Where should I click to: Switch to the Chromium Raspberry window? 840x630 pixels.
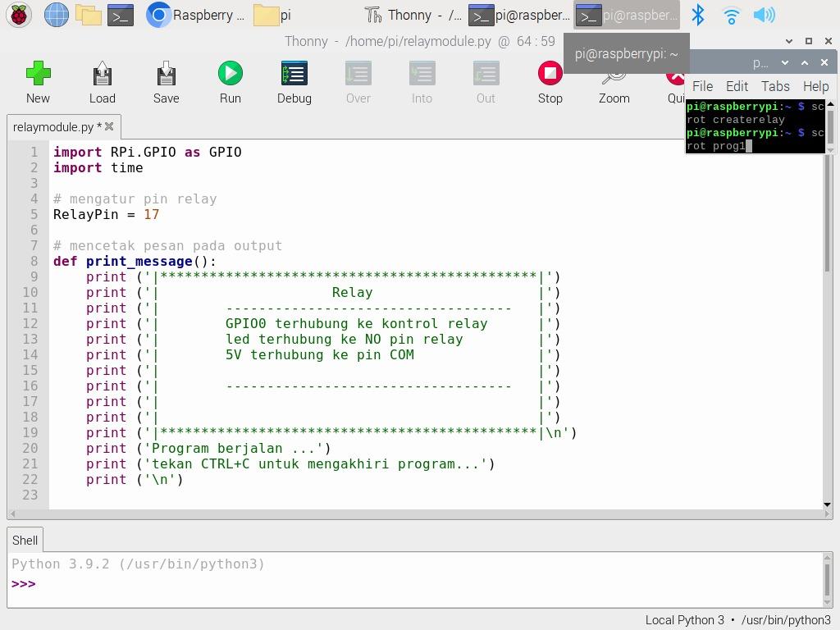coord(195,15)
